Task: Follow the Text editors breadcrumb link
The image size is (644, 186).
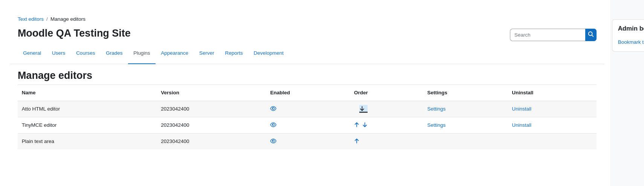Action: (x=31, y=19)
